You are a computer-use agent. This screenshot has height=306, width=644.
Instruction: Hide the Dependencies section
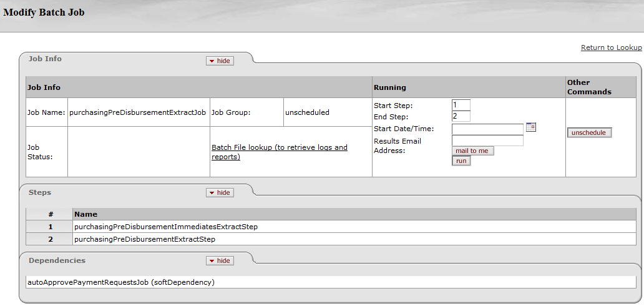pyautogui.click(x=220, y=261)
